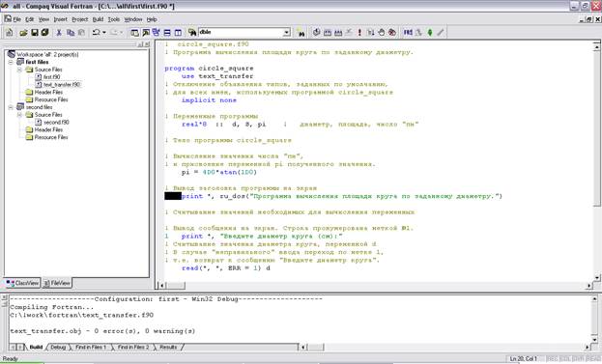The height and width of the screenshot is (364, 602).
Task: Click the Cut scissors icon
Action: point(59,33)
